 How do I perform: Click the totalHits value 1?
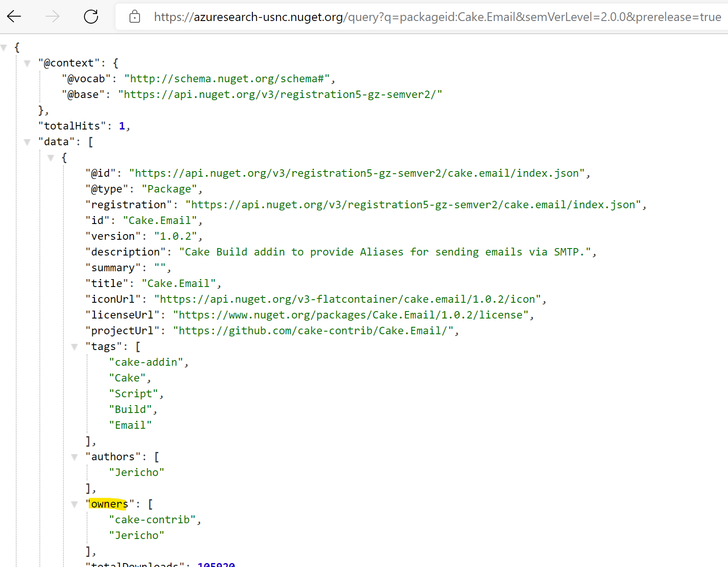(x=122, y=126)
